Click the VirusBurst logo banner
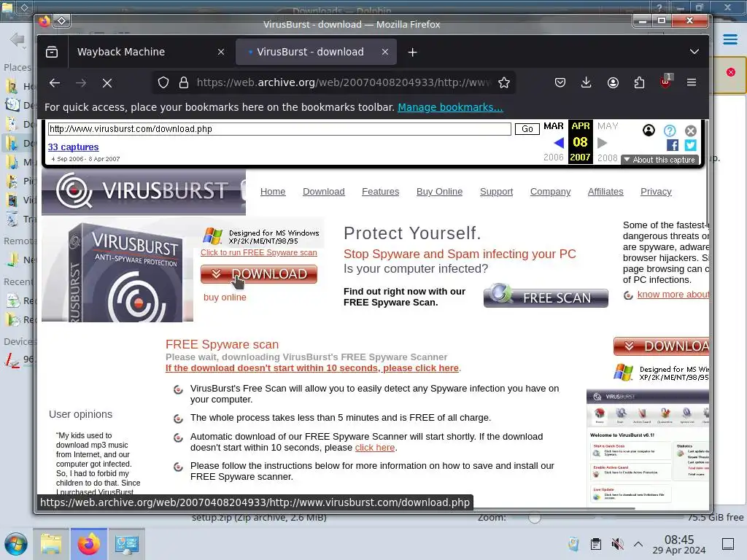Image resolution: width=747 pixels, height=560 pixels. (144, 192)
